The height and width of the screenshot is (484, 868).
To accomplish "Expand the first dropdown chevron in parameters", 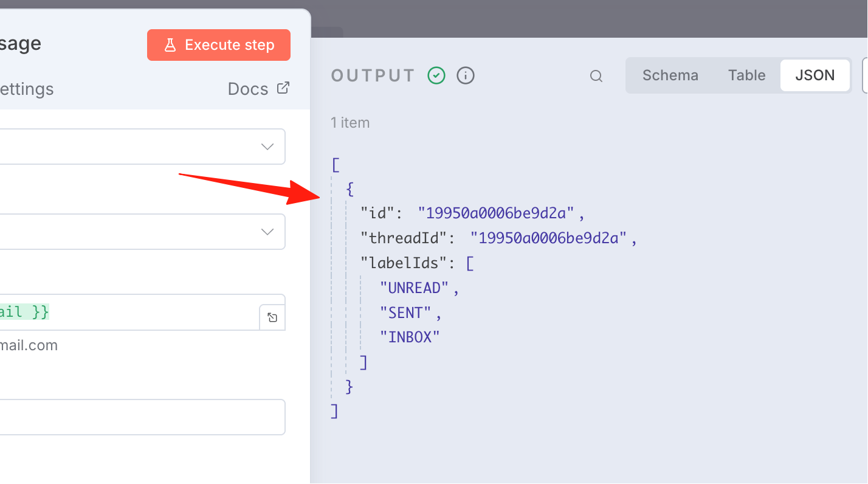I will [x=267, y=147].
